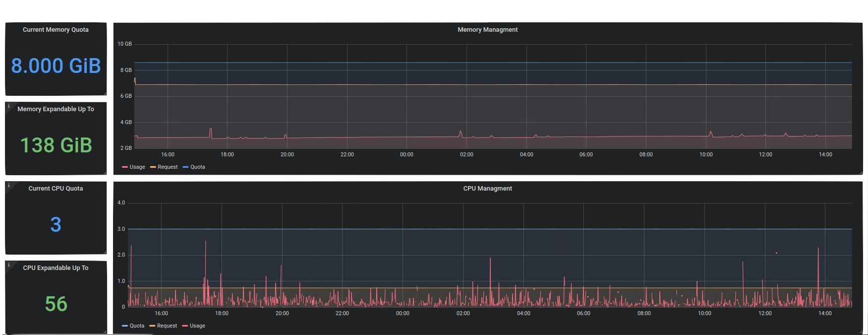
Task: Click the 10 GB axis label in Memory chart
Action: point(124,44)
